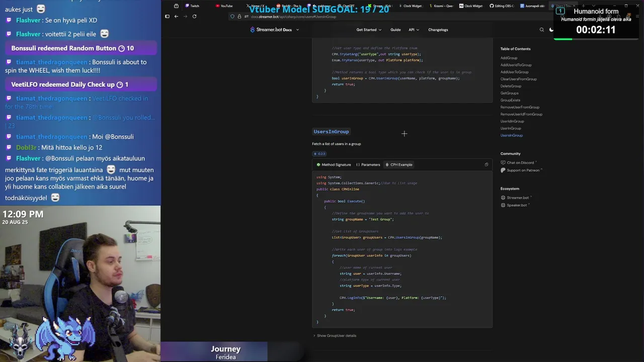Viewport: 644px width, 362px height.
Task: Click Dobl3r username in chat overlay
Action: [x=26, y=148]
